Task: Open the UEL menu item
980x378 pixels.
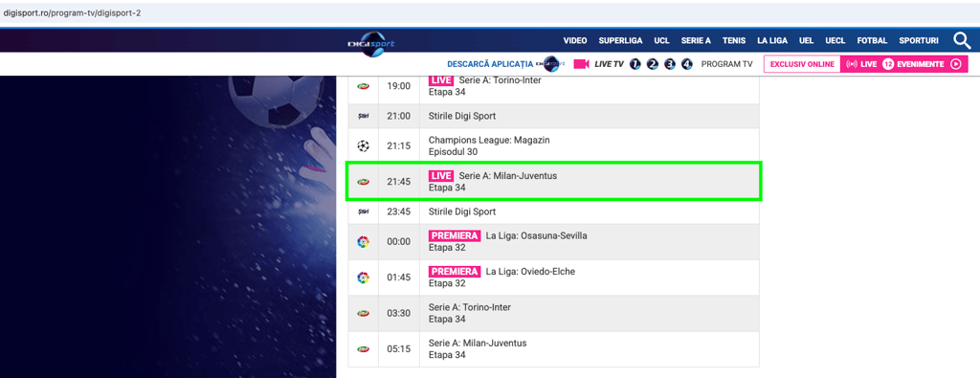Action: coord(806,40)
